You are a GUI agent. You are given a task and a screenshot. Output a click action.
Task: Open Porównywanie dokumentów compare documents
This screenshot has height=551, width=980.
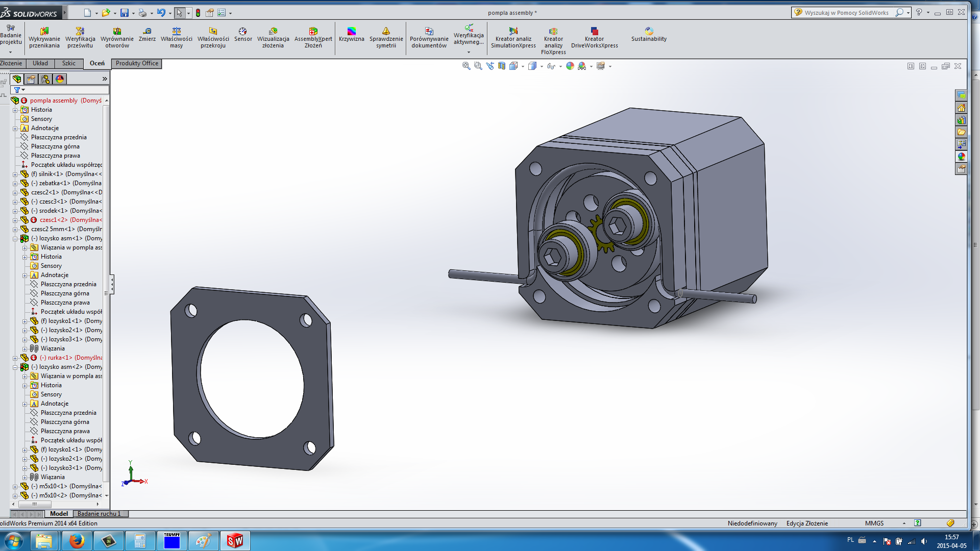click(x=429, y=38)
